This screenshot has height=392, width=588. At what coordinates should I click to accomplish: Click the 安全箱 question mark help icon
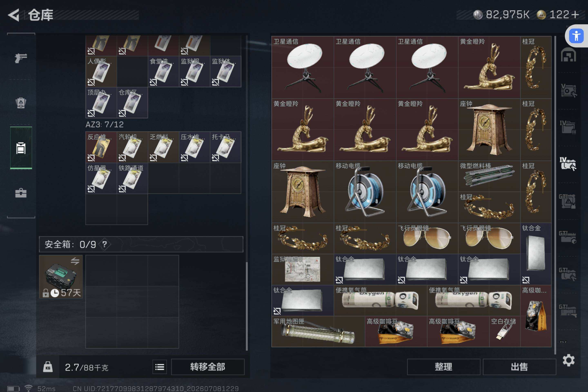click(x=105, y=244)
